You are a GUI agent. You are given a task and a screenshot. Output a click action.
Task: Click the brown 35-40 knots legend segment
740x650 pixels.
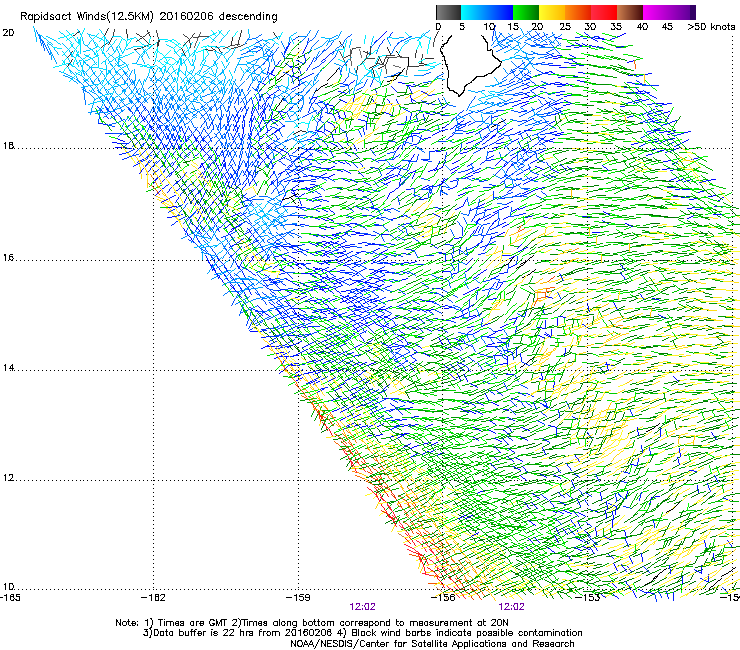pyautogui.click(x=630, y=12)
